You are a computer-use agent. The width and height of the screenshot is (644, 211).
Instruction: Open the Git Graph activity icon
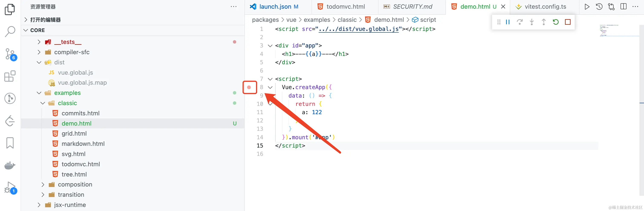click(10, 98)
